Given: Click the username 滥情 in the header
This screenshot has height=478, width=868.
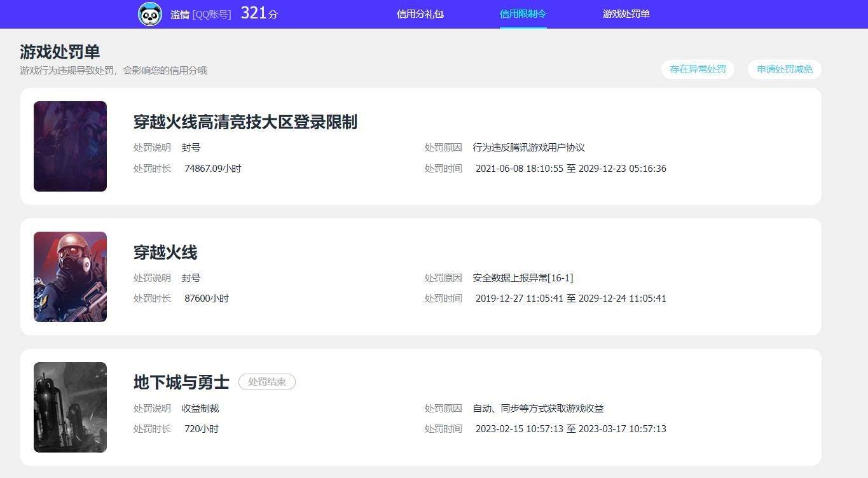Looking at the screenshot, I should (x=180, y=15).
